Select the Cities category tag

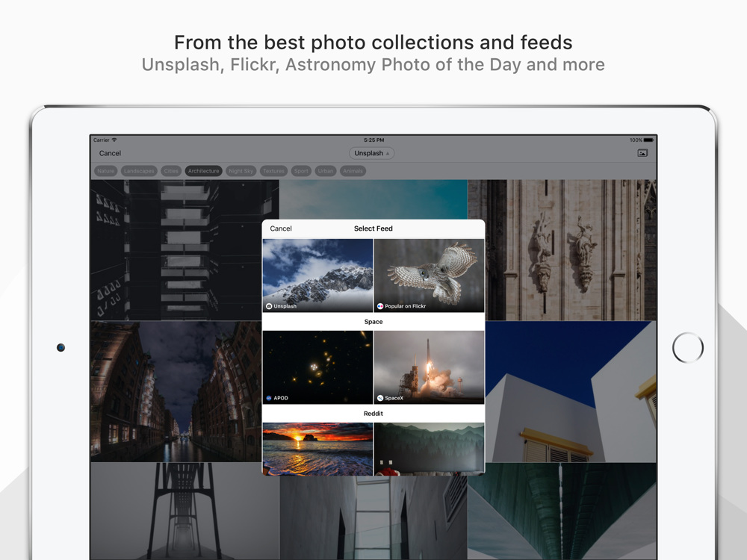tap(171, 171)
